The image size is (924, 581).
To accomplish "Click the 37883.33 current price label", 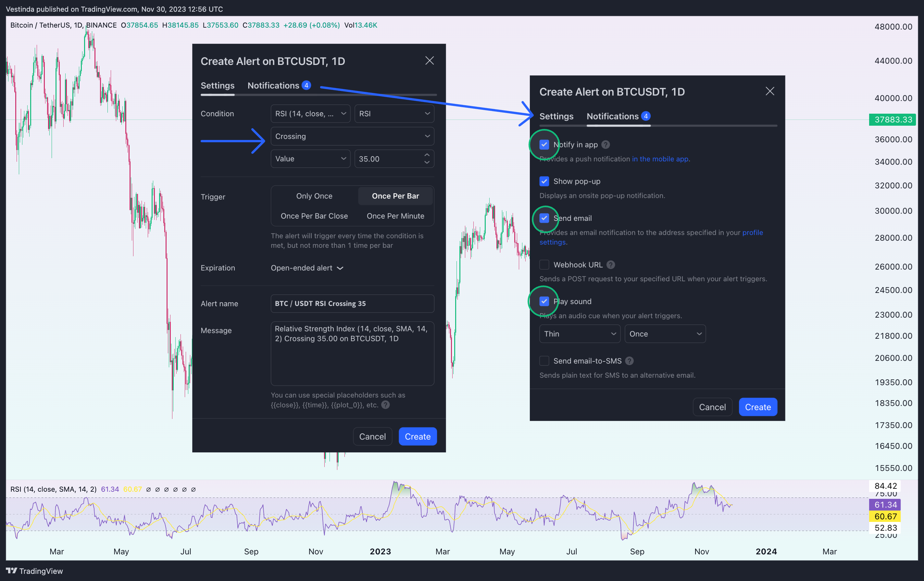I will [x=893, y=119].
